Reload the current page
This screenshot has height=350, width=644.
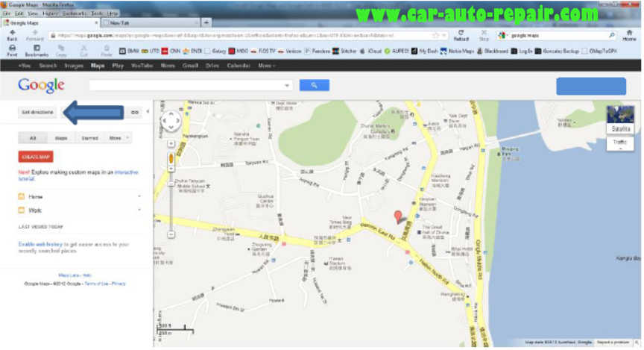coord(461,35)
